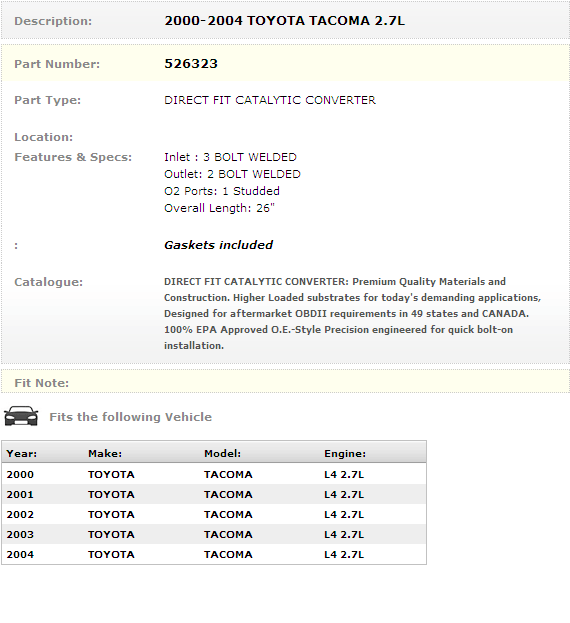Click the Engine column header
Image resolution: width=570 pixels, height=623 pixels.
coord(345,453)
